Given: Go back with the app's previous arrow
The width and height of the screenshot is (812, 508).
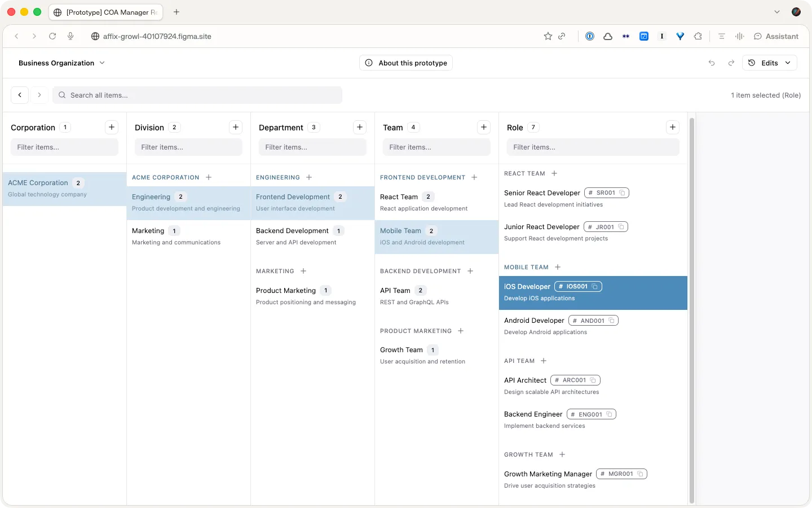Looking at the screenshot, I should [x=20, y=95].
